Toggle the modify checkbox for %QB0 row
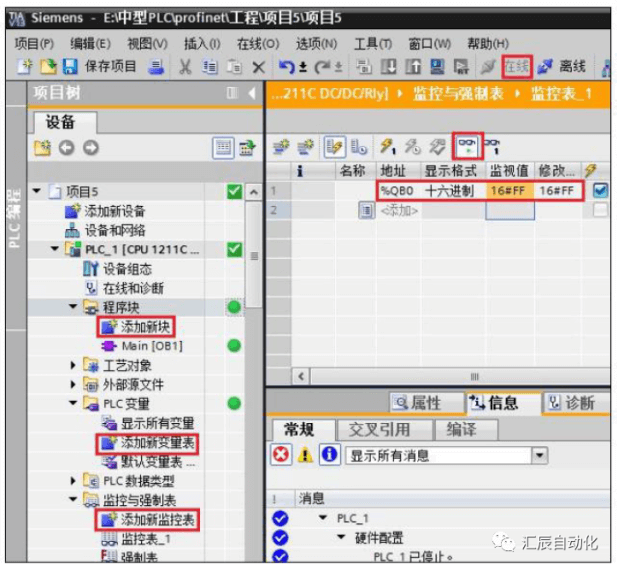Screen dimensions: 618x570 (x=600, y=191)
